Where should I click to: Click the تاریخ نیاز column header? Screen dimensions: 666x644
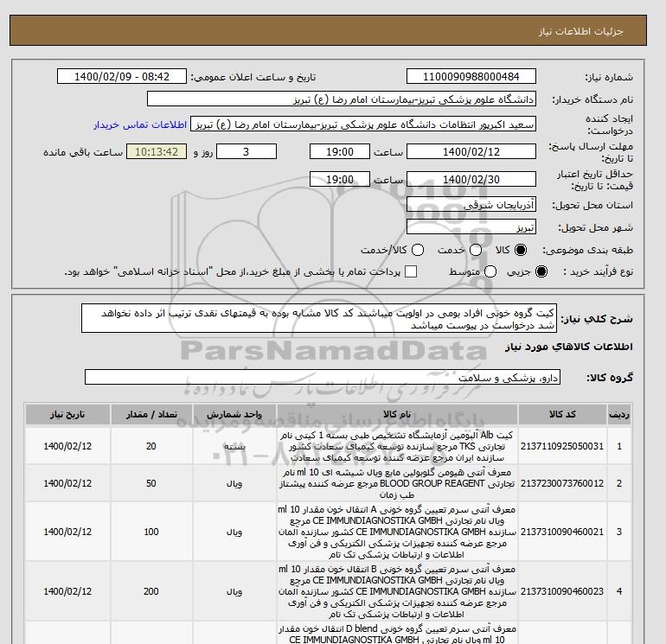click(x=67, y=414)
